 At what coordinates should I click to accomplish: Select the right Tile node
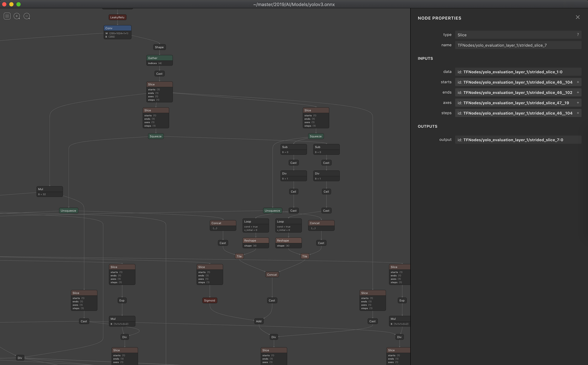tap(304, 256)
